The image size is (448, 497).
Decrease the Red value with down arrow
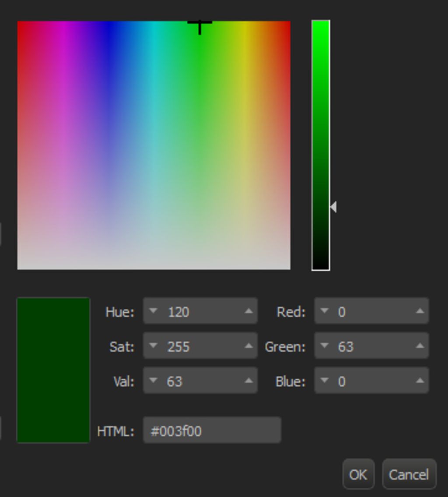click(324, 311)
